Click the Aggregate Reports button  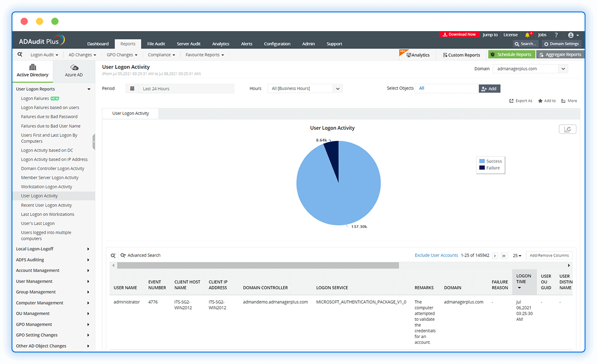[x=560, y=55]
